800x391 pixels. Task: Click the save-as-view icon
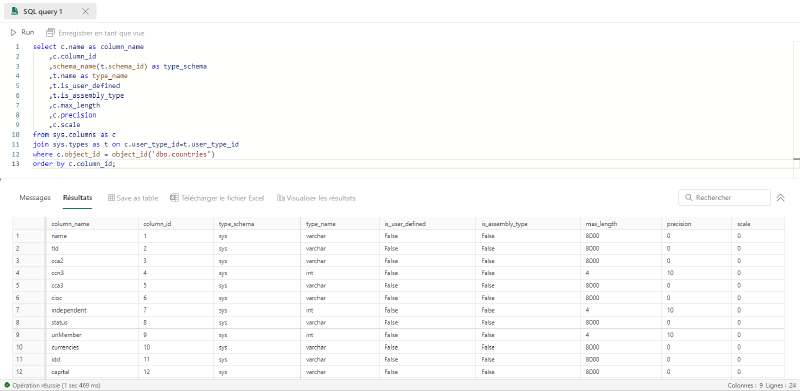50,33
